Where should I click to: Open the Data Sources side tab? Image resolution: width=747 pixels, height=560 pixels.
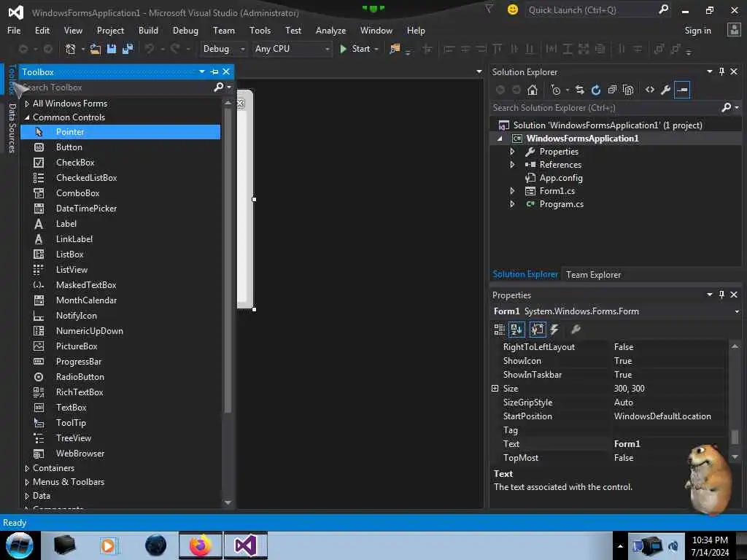12,128
